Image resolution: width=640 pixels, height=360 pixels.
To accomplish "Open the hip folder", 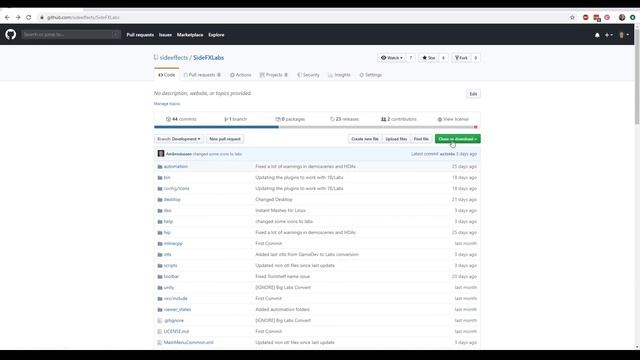I will 167,233.
